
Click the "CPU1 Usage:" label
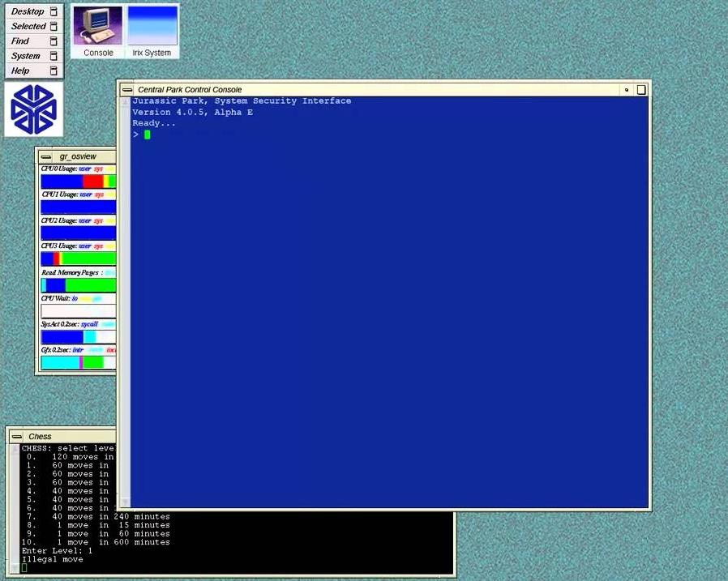pyautogui.click(x=60, y=194)
